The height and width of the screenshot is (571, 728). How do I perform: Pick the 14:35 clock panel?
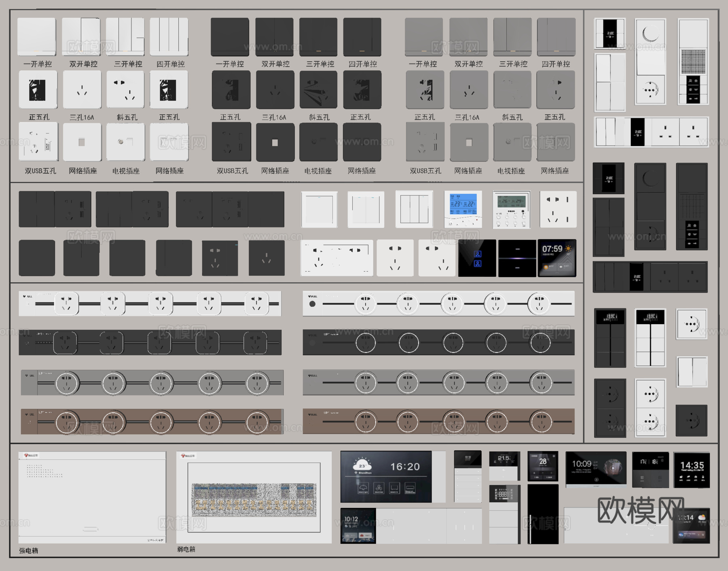click(692, 470)
